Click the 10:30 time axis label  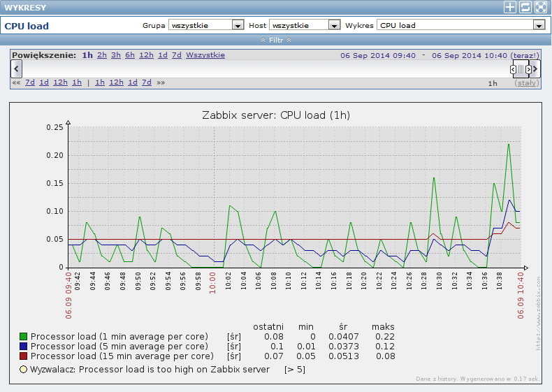tap(439, 281)
